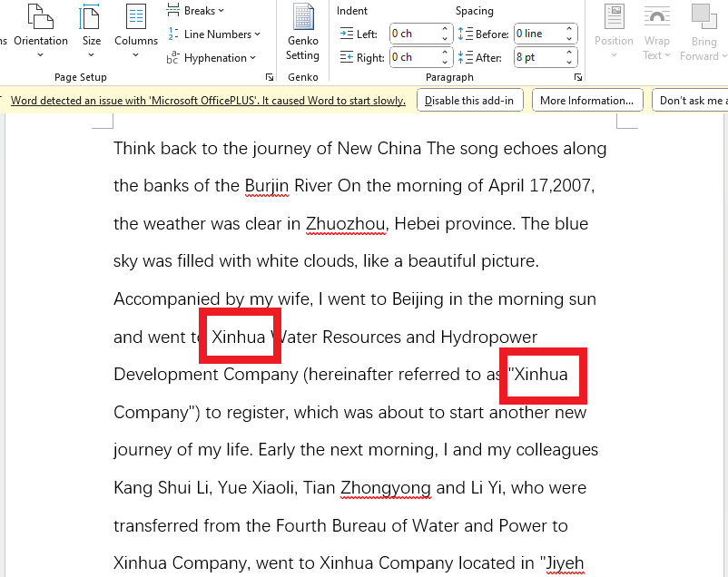Click the Indent Left icon
728x577 pixels.
(347, 34)
